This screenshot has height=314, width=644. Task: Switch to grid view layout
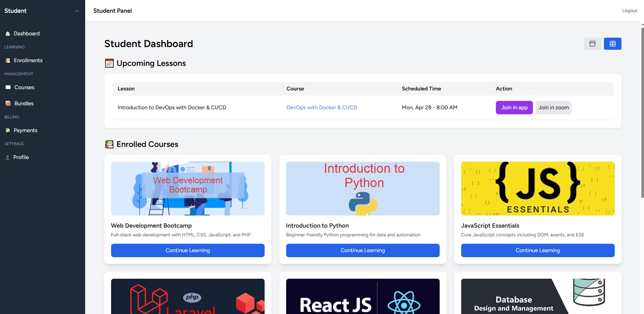tap(612, 44)
